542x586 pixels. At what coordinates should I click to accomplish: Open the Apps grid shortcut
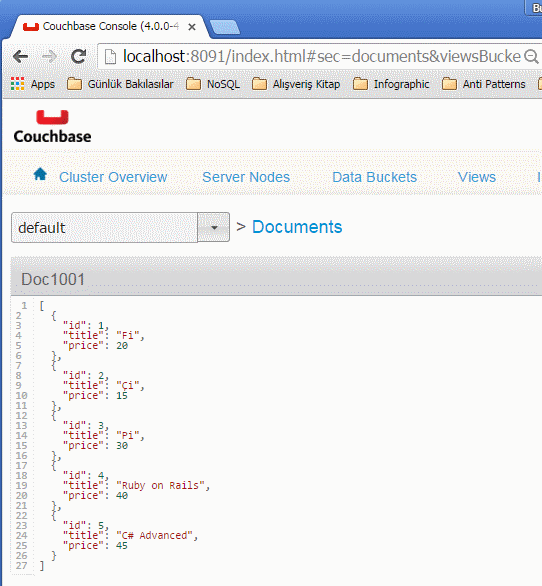pos(33,84)
